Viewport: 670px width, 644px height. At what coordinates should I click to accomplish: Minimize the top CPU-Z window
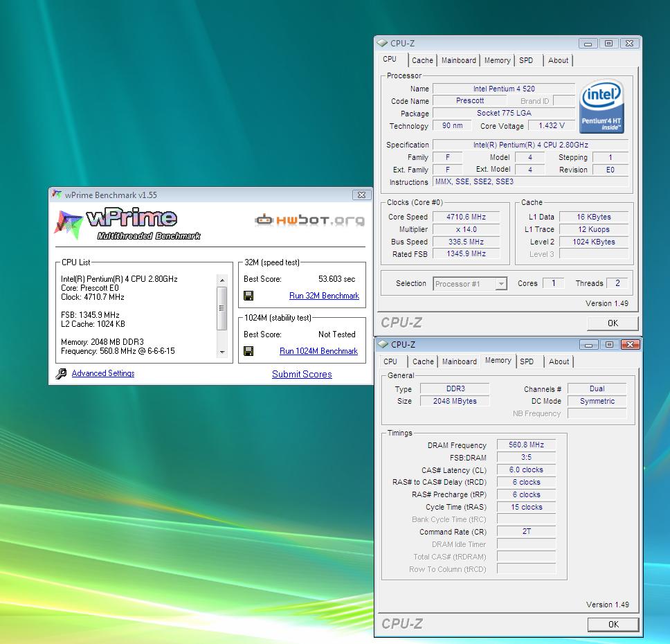[x=588, y=43]
